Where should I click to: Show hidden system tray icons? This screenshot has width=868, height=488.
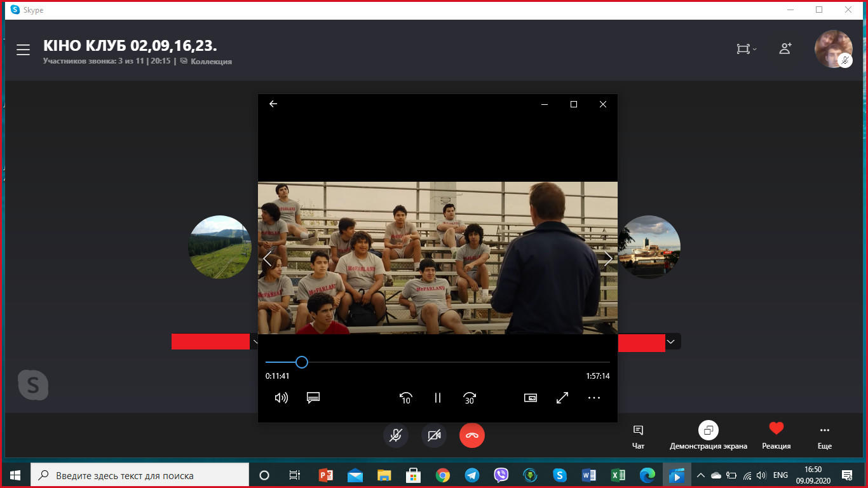[x=701, y=475]
